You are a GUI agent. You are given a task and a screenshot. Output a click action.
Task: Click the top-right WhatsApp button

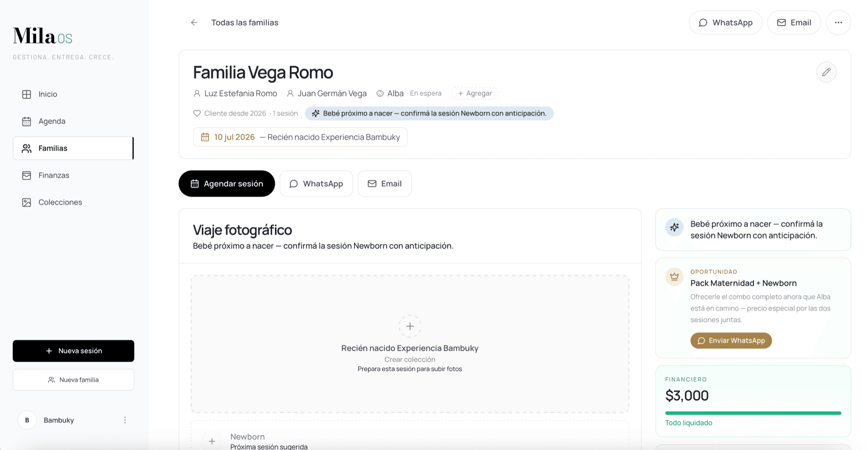click(x=726, y=23)
